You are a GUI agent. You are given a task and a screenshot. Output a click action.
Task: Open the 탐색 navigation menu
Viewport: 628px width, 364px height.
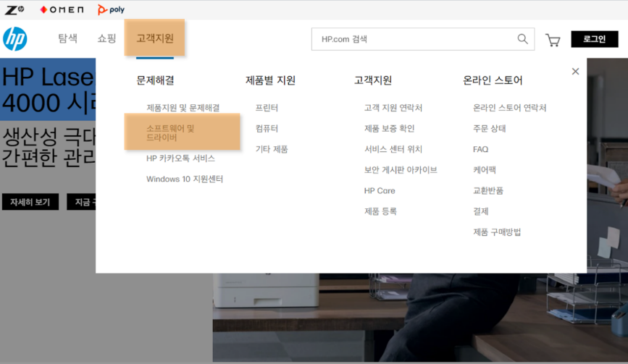[67, 38]
